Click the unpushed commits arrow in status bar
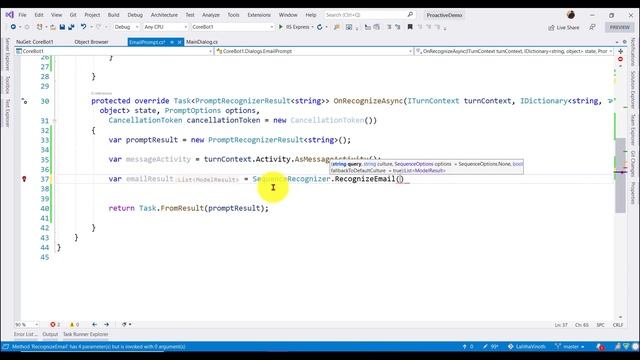 pos(464,347)
